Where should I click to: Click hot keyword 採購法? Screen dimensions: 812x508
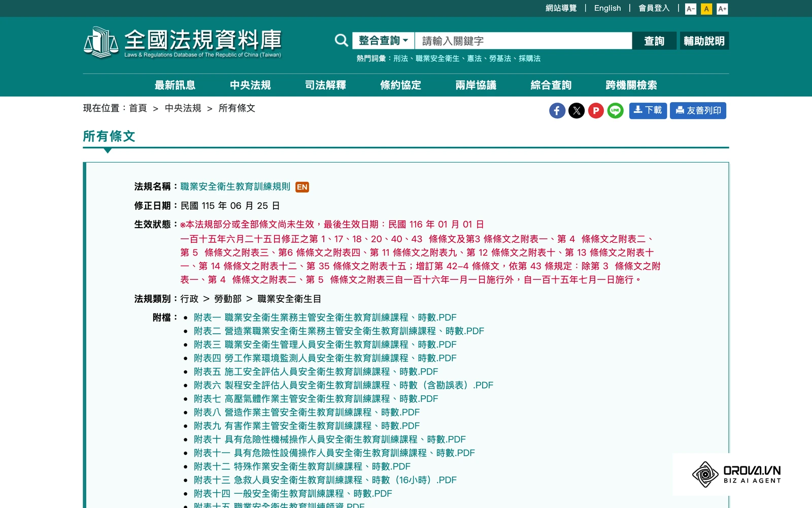(x=529, y=58)
